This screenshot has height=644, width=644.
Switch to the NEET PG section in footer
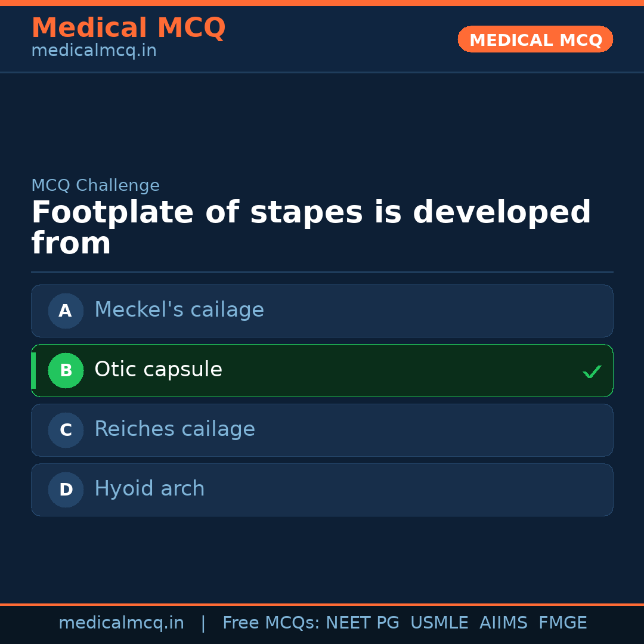pyautogui.click(x=362, y=623)
